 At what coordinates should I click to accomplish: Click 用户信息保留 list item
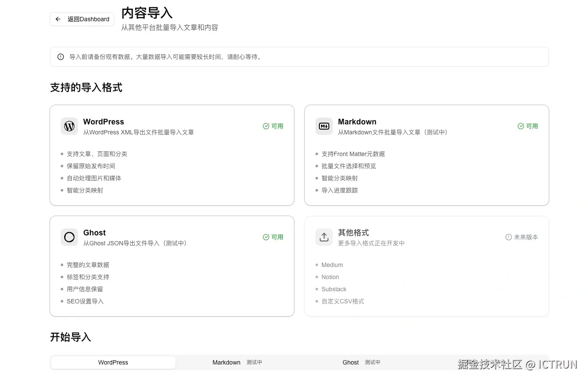[x=85, y=289]
